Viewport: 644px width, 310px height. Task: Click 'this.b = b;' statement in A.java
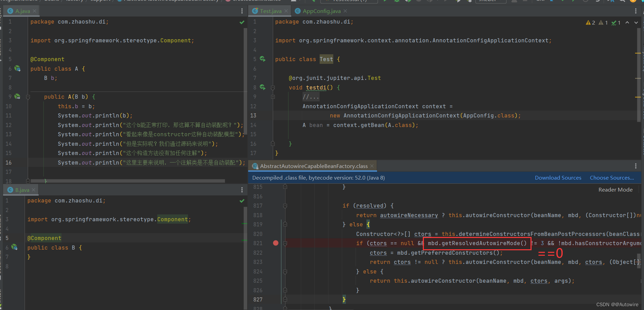(x=76, y=106)
